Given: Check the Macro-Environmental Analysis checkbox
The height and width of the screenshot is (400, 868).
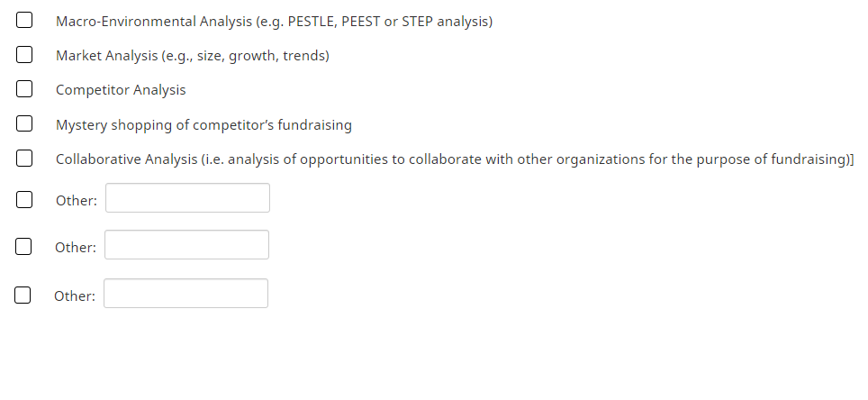Looking at the screenshot, I should point(24,21).
